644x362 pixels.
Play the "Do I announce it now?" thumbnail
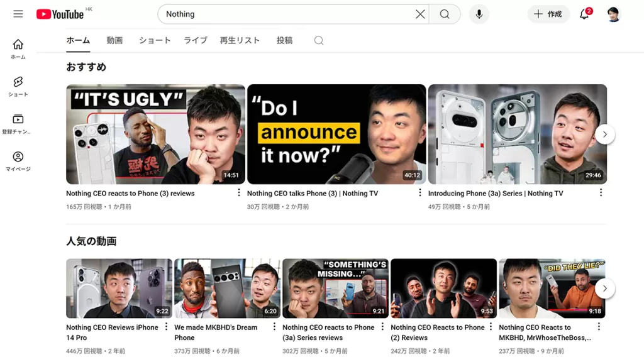[x=336, y=134]
